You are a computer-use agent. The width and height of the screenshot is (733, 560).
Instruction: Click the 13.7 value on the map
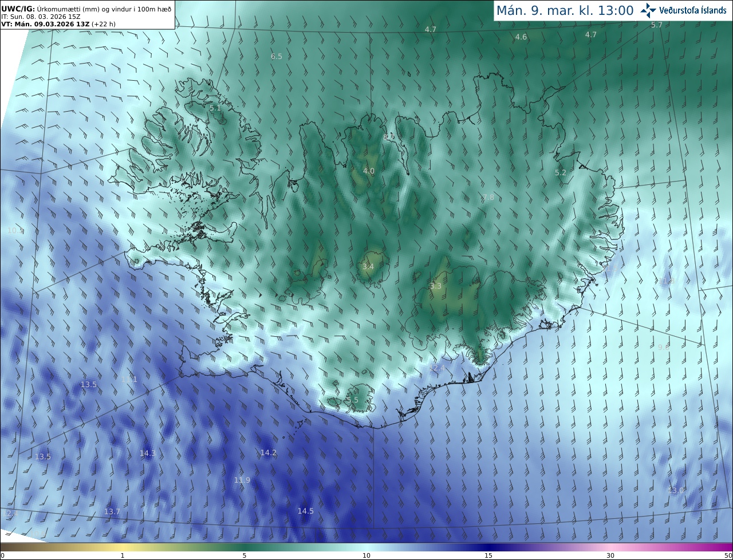coord(112,511)
